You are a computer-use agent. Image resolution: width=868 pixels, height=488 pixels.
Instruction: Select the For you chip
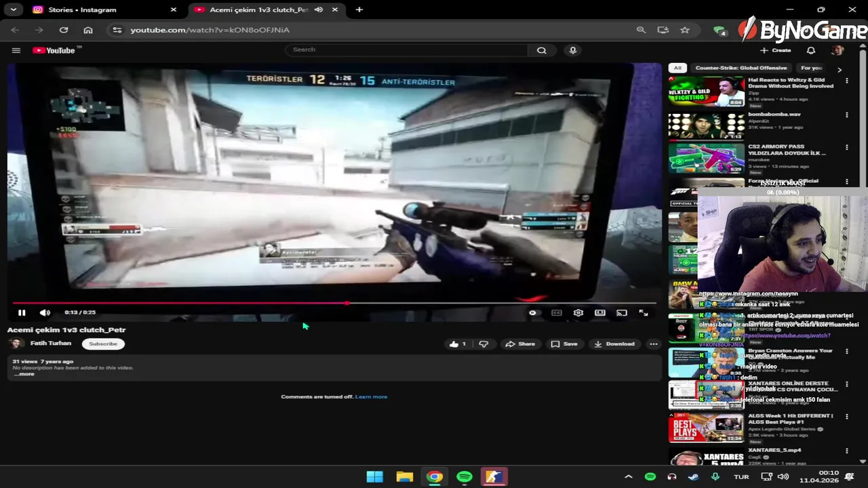tap(811, 68)
